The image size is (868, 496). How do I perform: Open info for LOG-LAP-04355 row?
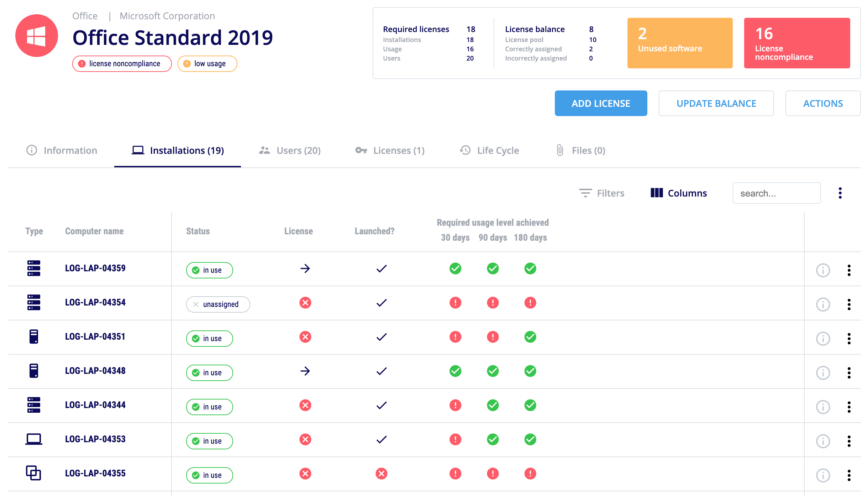coord(823,475)
